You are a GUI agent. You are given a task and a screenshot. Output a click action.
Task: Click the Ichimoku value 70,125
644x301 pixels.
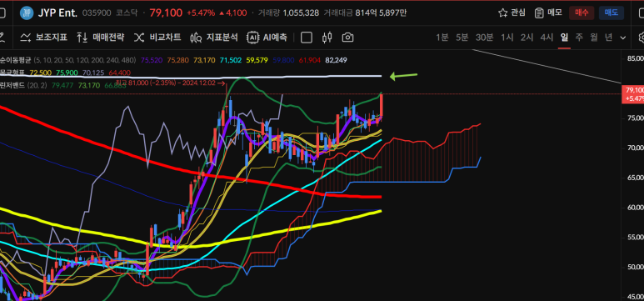tap(92, 73)
